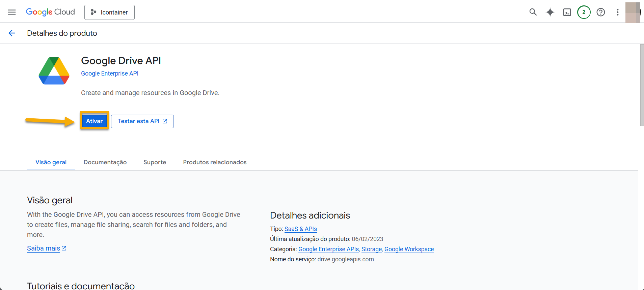Open the Icontainer project selector
The height and width of the screenshot is (290, 644).
click(x=109, y=12)
